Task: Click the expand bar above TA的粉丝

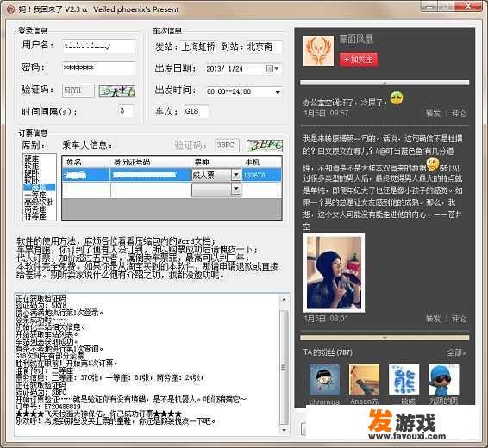Action: (x=385, y=338)
